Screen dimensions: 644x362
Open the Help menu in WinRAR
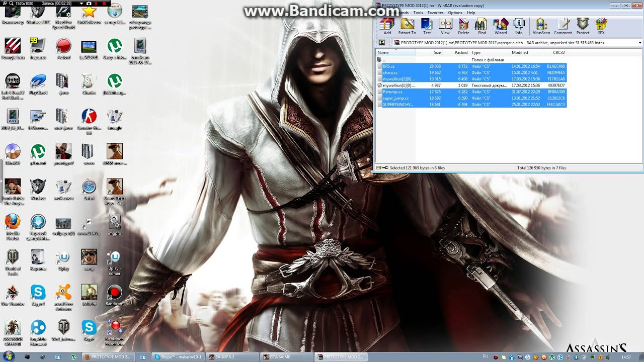tap(471, 13)
